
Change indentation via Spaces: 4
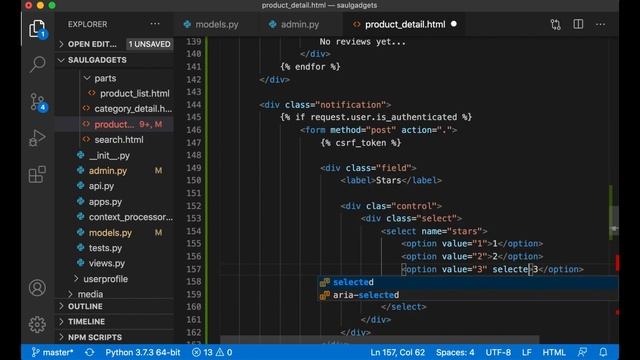(455, 352)
